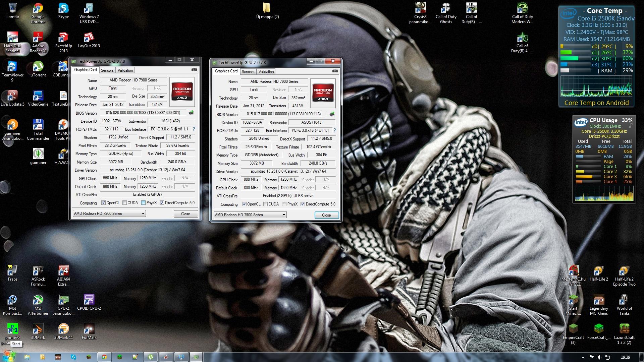Open the Skype desktop icon
The height and width of the screenshot is (362, 644).
click(x=63, y=11)
